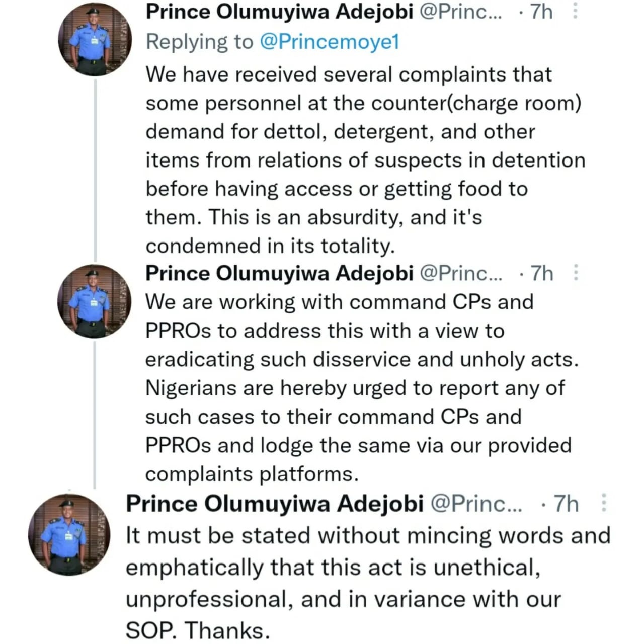Click author name on the complaints tweet
Screen dimensions: 644x644
pyautogui.click(x=279, y=11)
